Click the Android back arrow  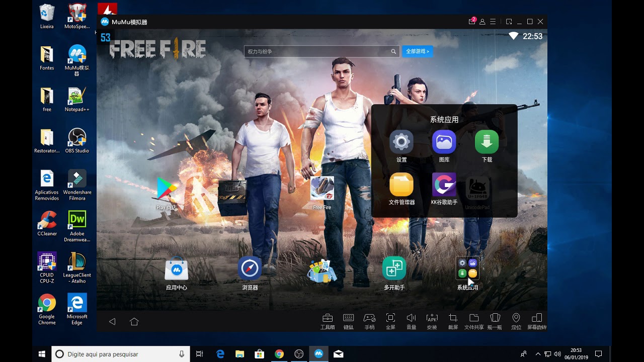click(112, 321)
